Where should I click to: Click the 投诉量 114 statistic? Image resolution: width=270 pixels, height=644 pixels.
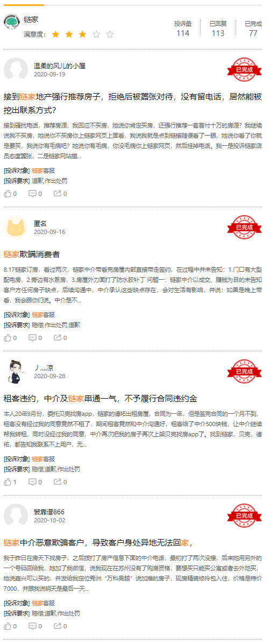click(183, 29)
